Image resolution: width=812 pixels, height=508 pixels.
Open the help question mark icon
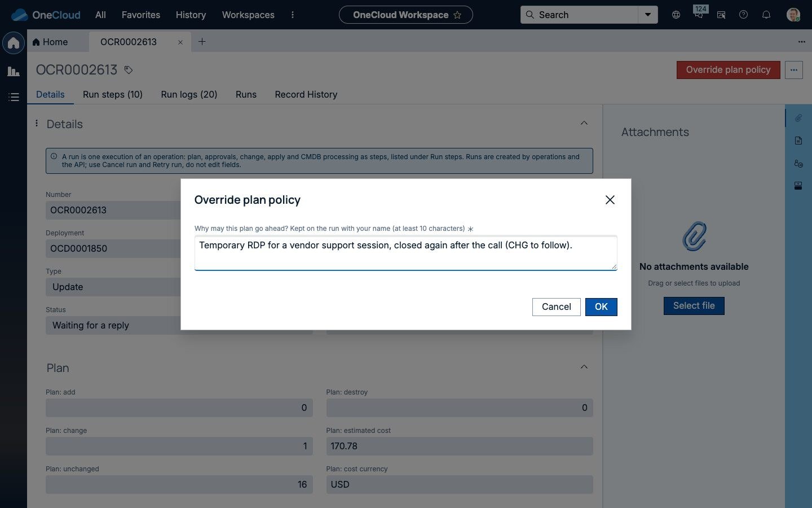click(744, 15)
